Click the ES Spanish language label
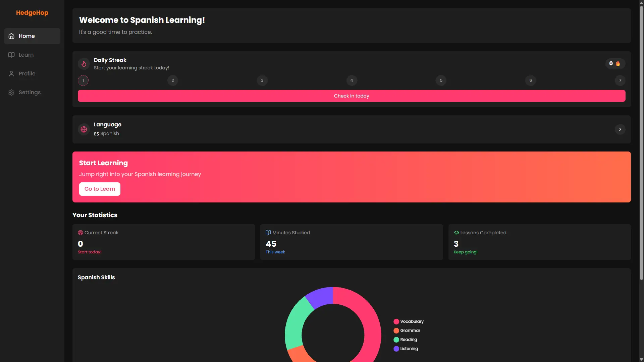The height and width of the screenshot is (362, 644). pyautogui.click(x=106, y=133)
